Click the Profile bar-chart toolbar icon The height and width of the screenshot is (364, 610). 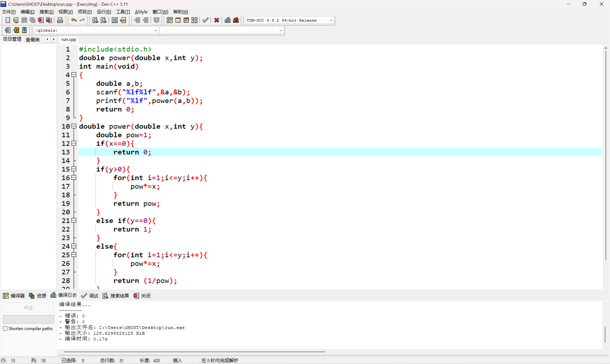[228, 20]
